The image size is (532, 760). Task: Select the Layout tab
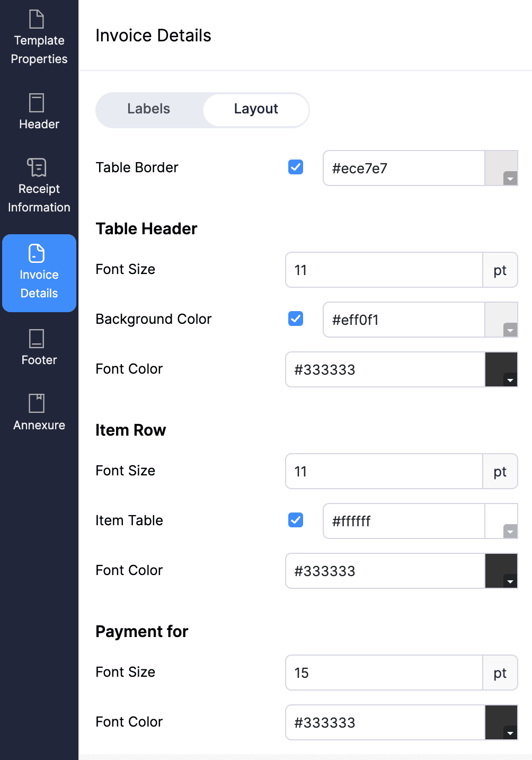click(x=256, y=109)
